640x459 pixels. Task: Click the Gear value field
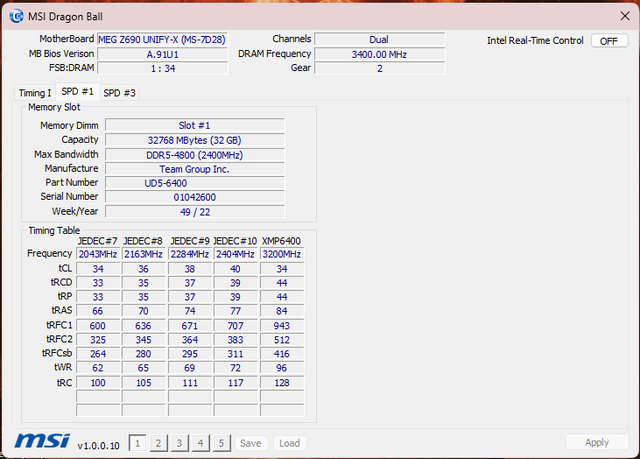tap(380, 68)
